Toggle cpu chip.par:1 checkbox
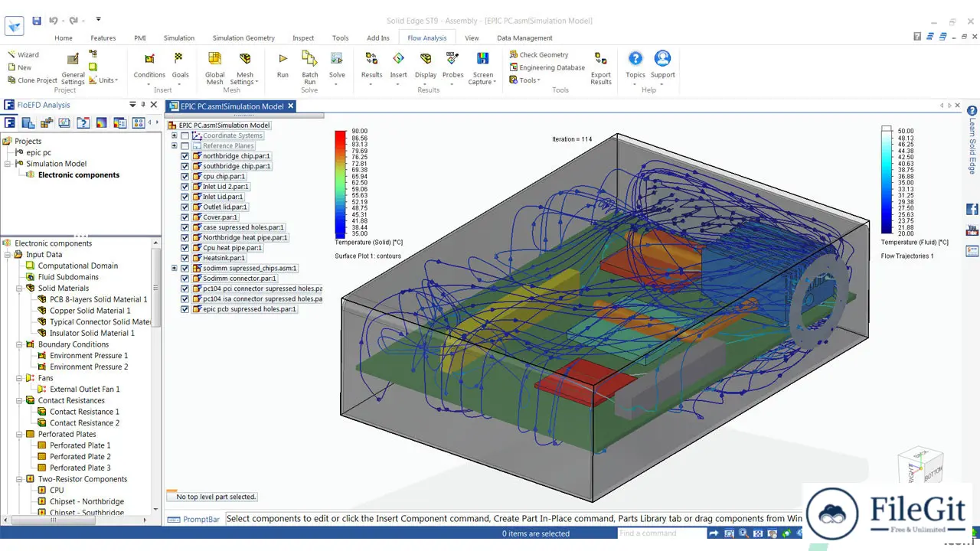This screenshot has width=980, height=551. point(185,177)
